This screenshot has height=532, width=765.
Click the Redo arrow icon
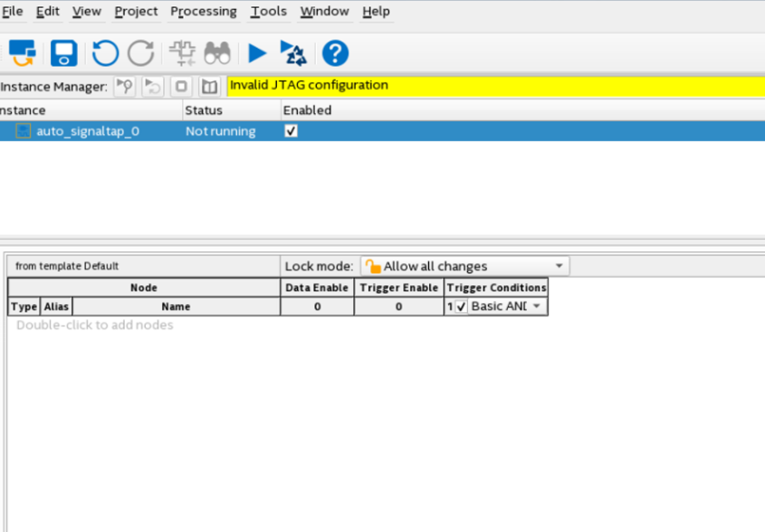coord(140,53)
